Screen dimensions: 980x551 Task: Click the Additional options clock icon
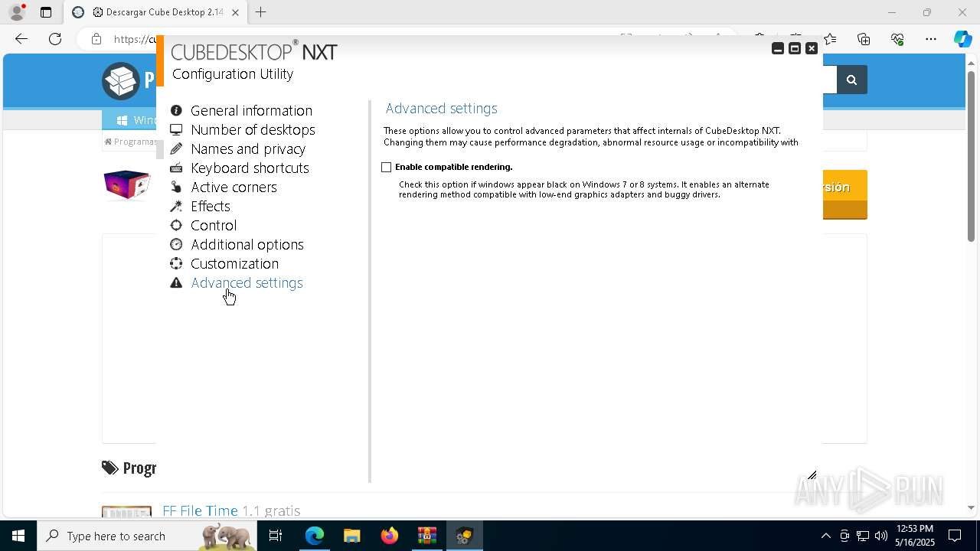(176, 244)
